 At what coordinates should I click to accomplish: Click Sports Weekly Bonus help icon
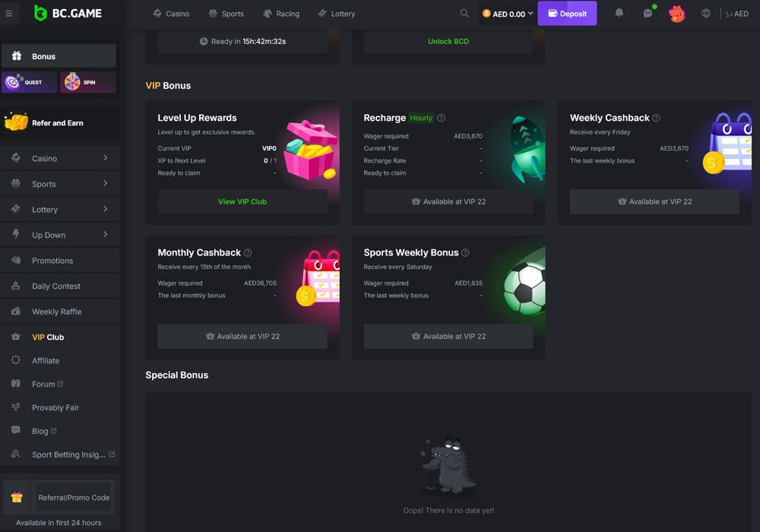click(466, 253)
